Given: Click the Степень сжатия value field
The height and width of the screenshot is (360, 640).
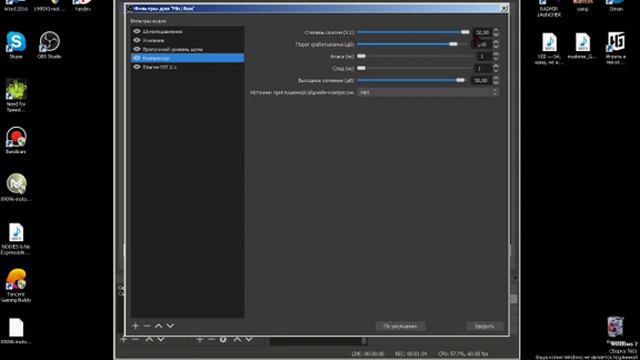Looking at the screenshot, I should click(x=482, y=32).
